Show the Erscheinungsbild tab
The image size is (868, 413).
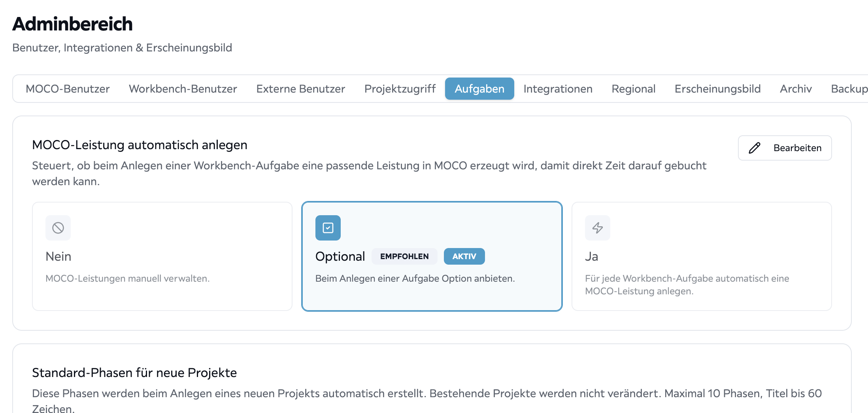click(718, 89)
